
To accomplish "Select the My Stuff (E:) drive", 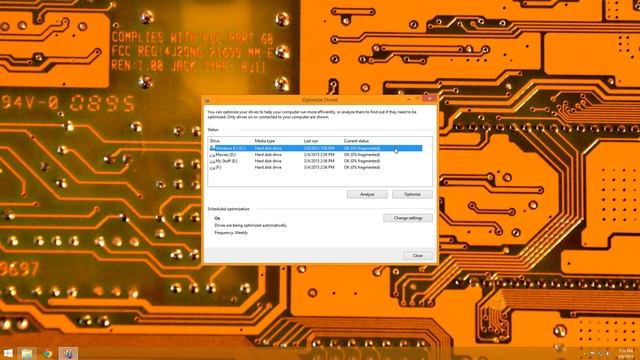I will coord(227,161).
